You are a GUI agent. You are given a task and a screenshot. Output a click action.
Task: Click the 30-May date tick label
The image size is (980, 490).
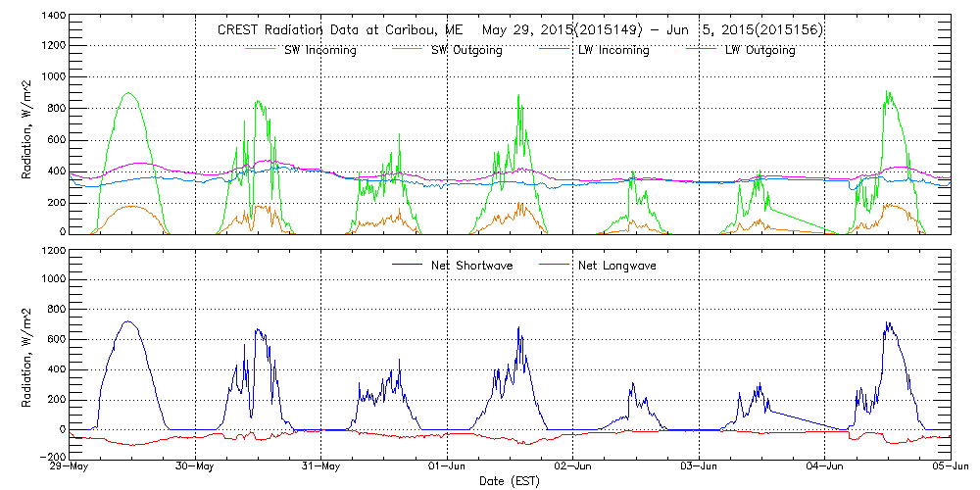click(195, 466)
